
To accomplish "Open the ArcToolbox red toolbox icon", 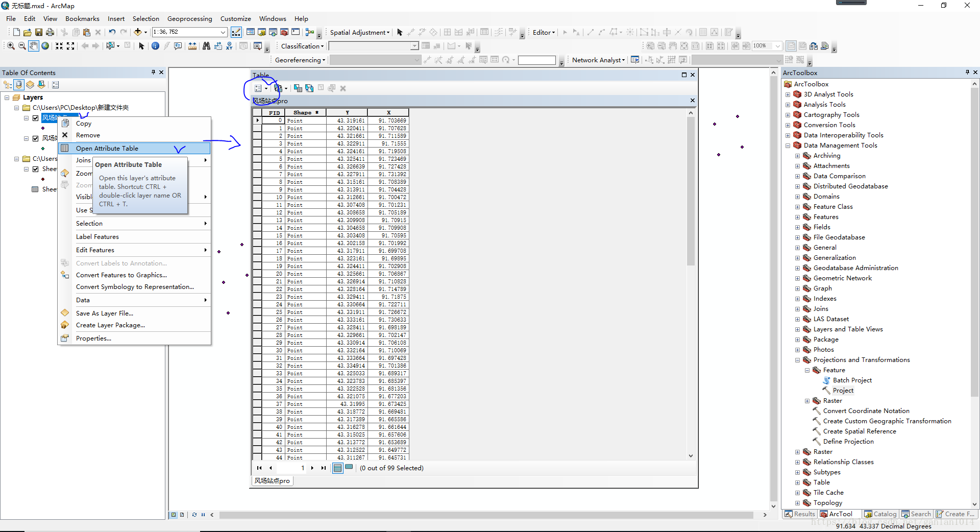I will click(284, 32).
